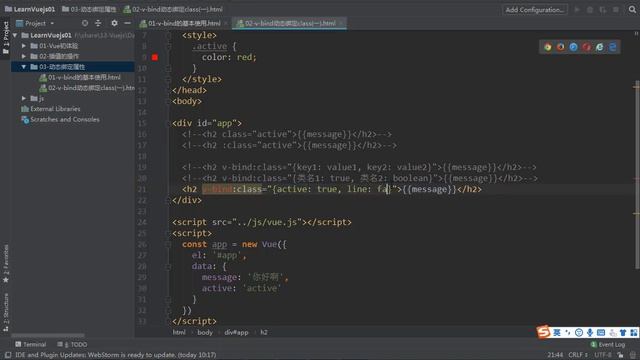Open in Internet Explorer from editor popup

600,47
